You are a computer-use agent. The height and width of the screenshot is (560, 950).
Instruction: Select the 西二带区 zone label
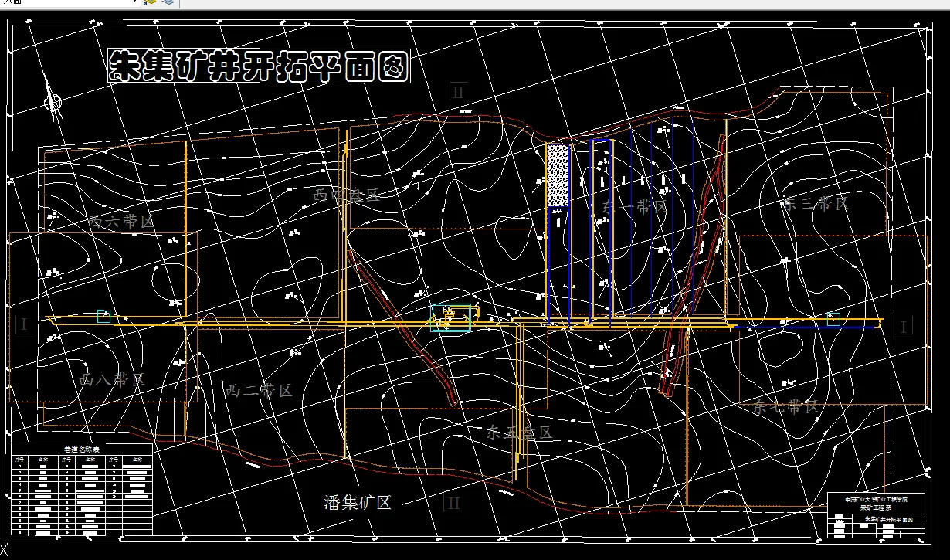(x=259, y=390)
